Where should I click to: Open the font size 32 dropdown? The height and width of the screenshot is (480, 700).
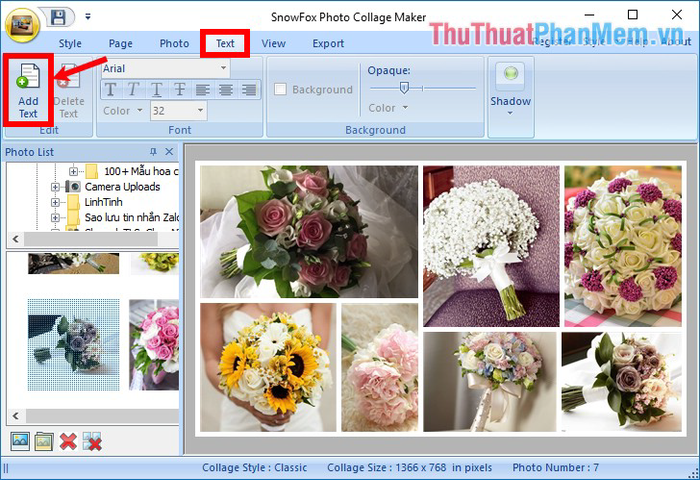(200, 110)
